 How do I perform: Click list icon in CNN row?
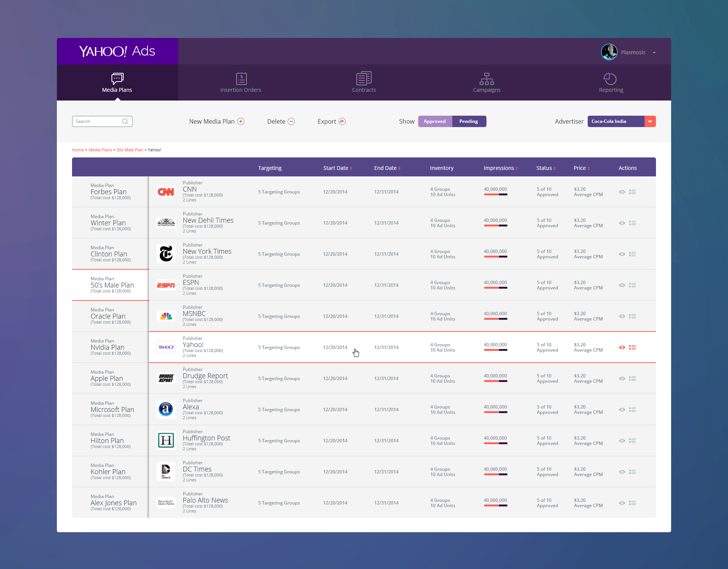pyautogui.click(x=632, y=192)
